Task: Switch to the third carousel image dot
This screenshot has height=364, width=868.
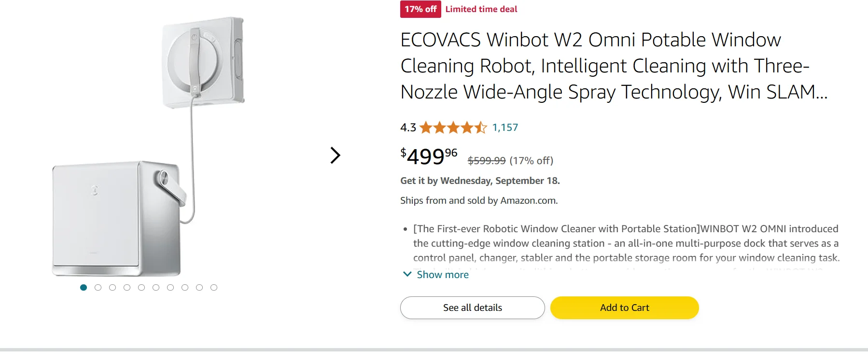Action: 112,288
